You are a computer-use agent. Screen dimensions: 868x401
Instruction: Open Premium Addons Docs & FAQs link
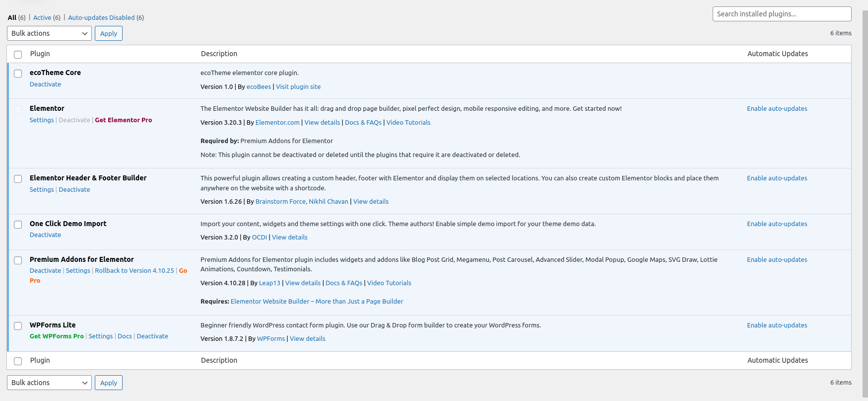(344, 283)
